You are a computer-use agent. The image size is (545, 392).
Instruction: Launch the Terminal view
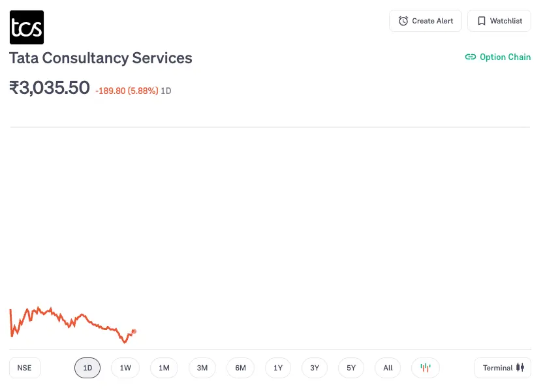point(502,368)
